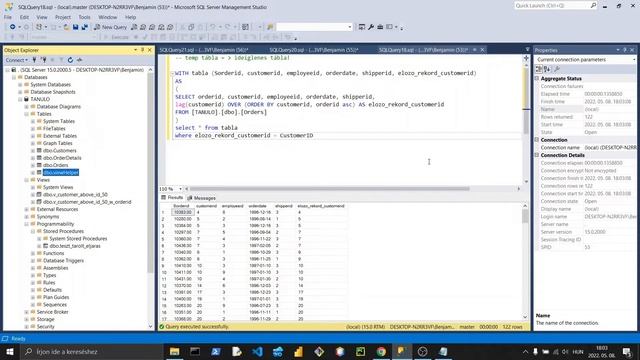
Task: Open Google Chrome from the taskbar
Action: coord(381,351)
